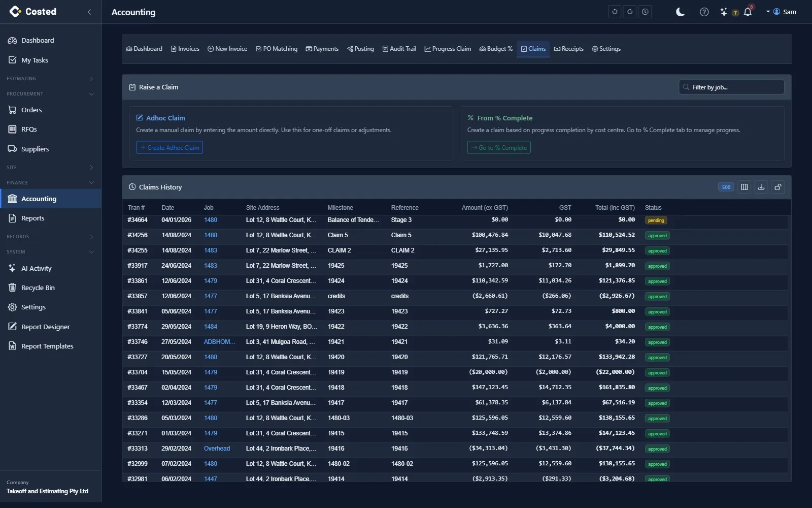
Task: Click the 500 row limit badge
Action: (x=726, y=187)
